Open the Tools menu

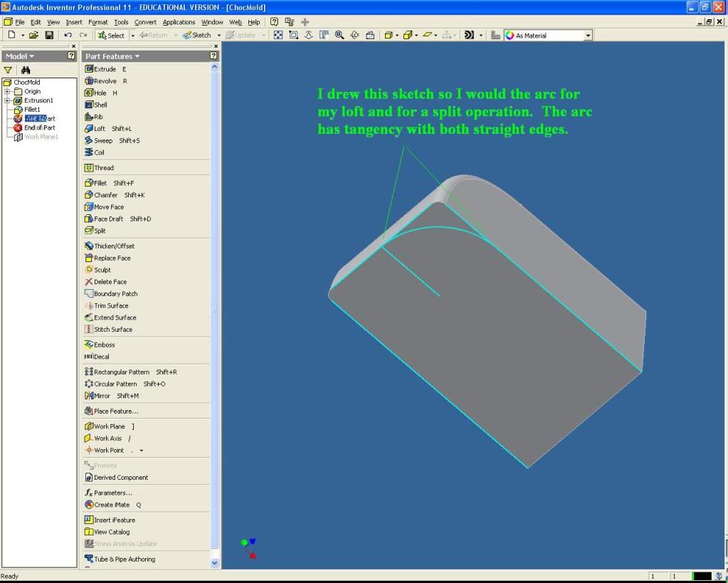coord(121,22)
